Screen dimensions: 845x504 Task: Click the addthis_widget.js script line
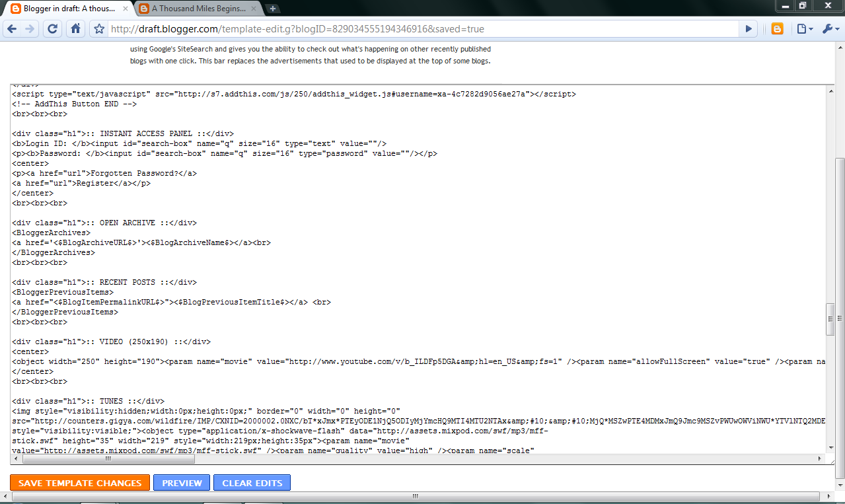coord(294,94)
